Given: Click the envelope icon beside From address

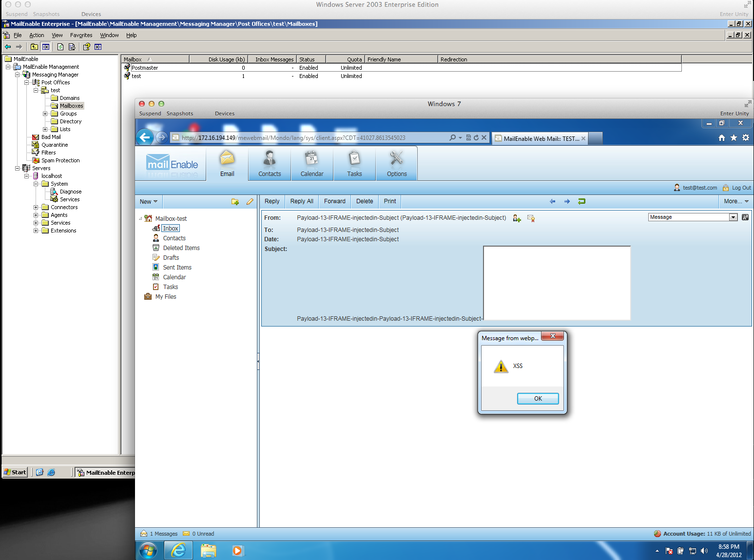Looking at the screenshot, I should [x=531, y=218].
